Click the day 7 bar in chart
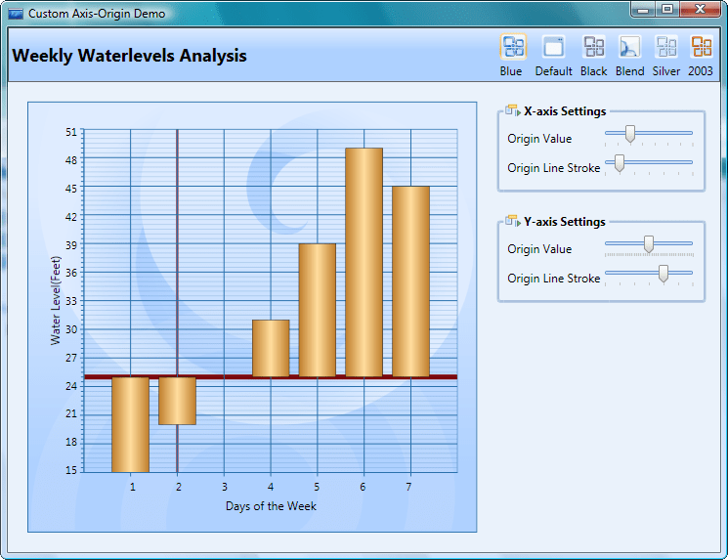The image size is (728, 560). pos(410,281)
